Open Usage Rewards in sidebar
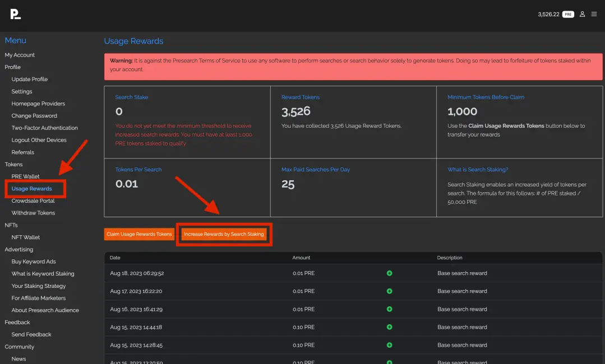The height and width of the screenshot is (364, 605). click(31, 189)
